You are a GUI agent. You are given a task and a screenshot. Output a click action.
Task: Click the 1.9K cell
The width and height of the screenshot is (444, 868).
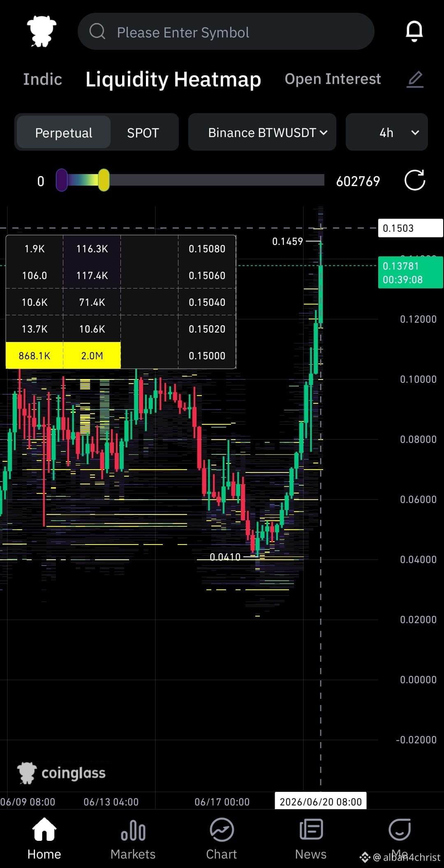click(35, 249)
